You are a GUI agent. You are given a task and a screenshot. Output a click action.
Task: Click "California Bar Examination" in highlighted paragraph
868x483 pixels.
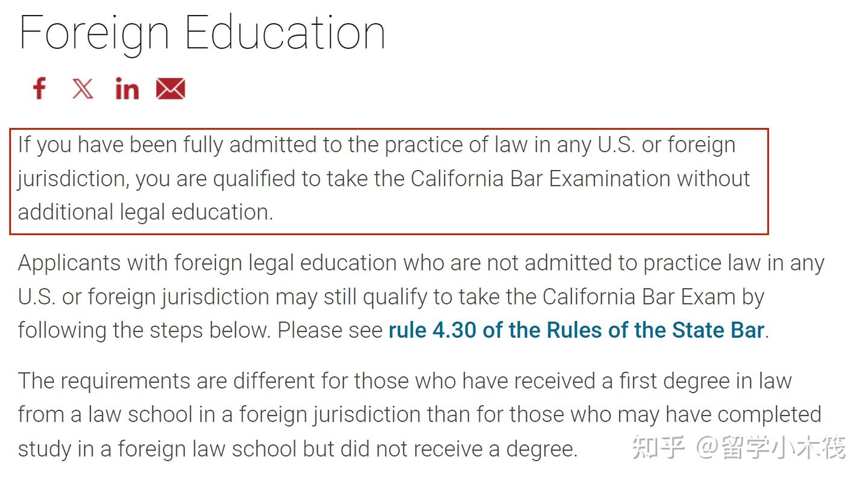541,178
